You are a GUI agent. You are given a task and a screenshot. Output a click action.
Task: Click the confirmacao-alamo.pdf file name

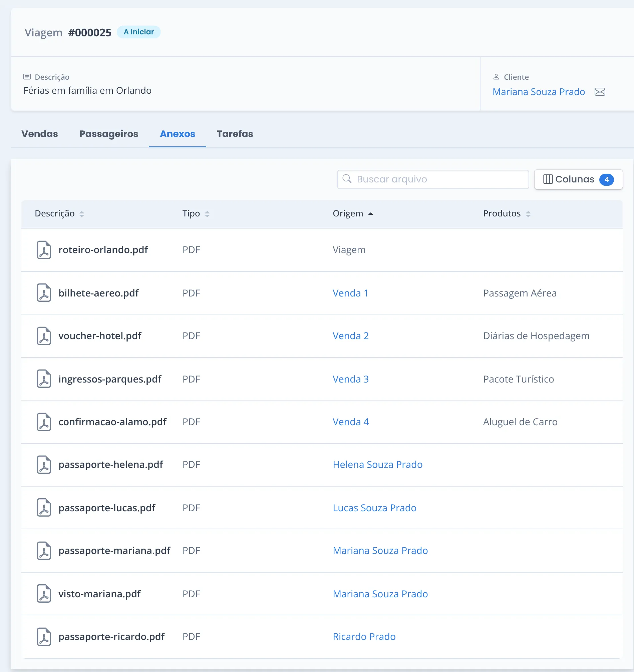(112, 422)
